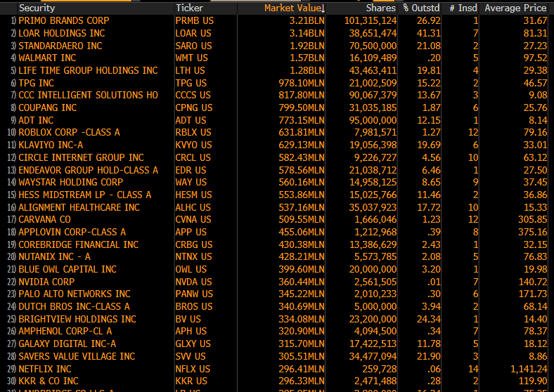Click average price 63.12 for Circle
The width and height of the screenshot is (554, 392).
(x=535, y=157)
